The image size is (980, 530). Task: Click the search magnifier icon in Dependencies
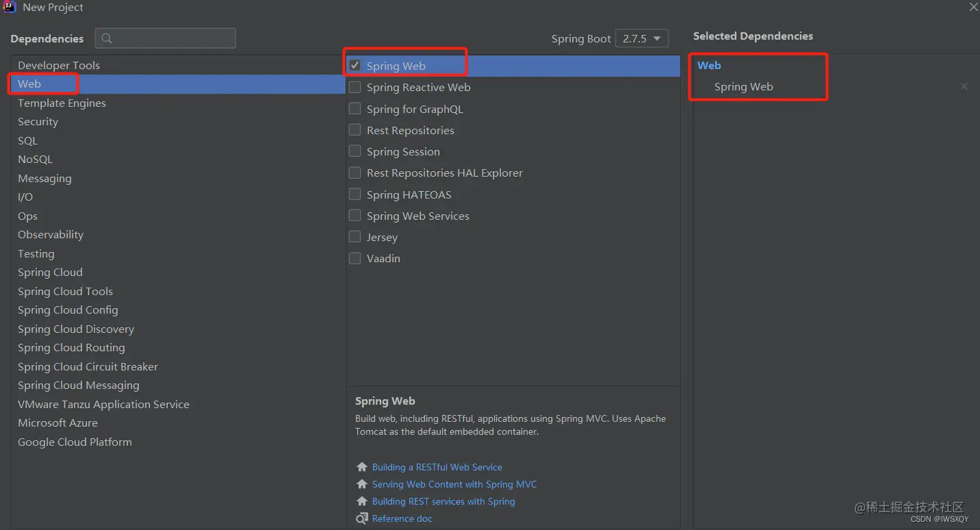pyautogui.click(x=107, y=38)
